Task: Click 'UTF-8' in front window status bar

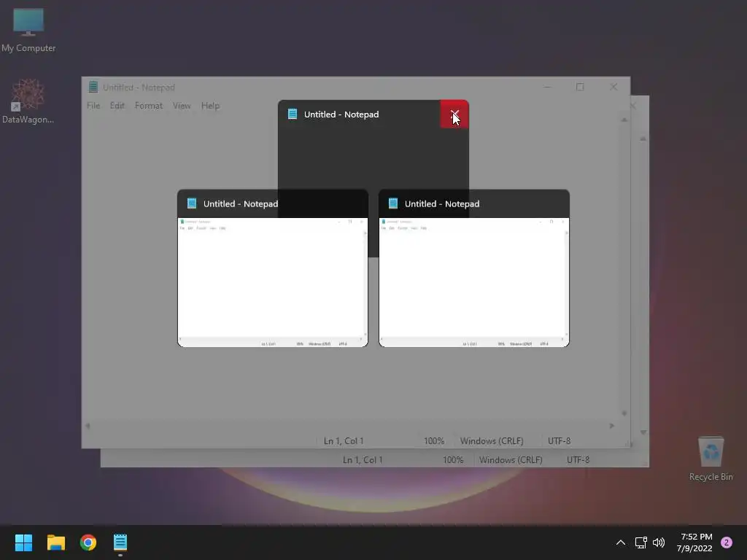Action: (x=560, y=441)
